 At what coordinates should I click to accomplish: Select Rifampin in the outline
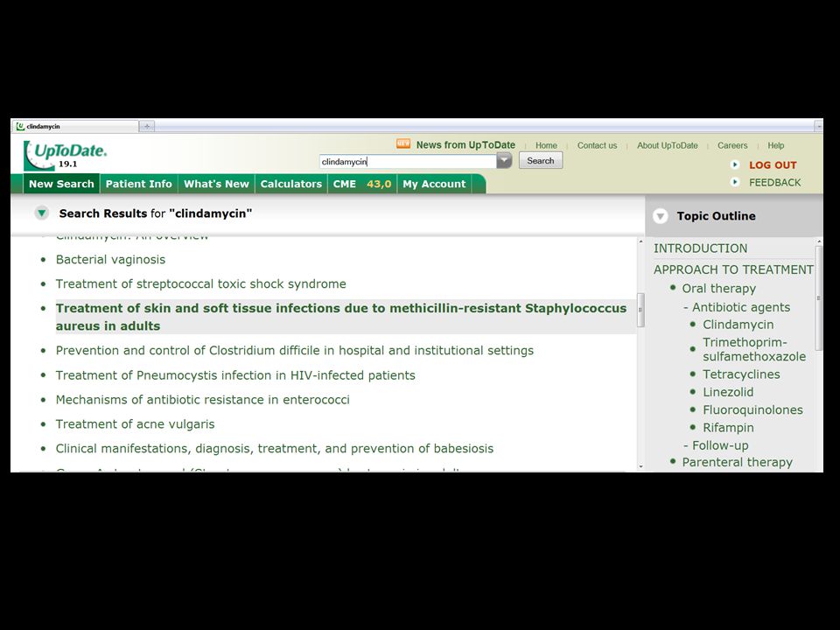[x=728, y=428]
